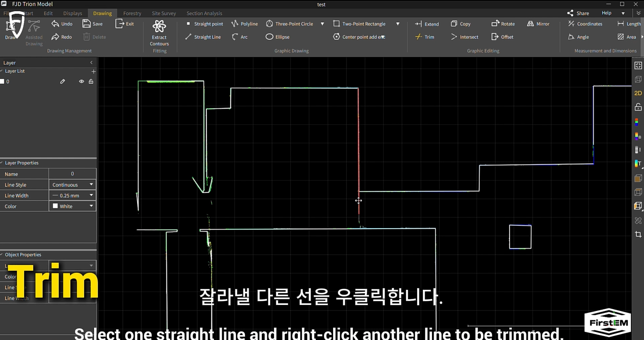Switch to the Forestry tab
The height and width of the screenshot is (340, 644).
tap(132, 13)
